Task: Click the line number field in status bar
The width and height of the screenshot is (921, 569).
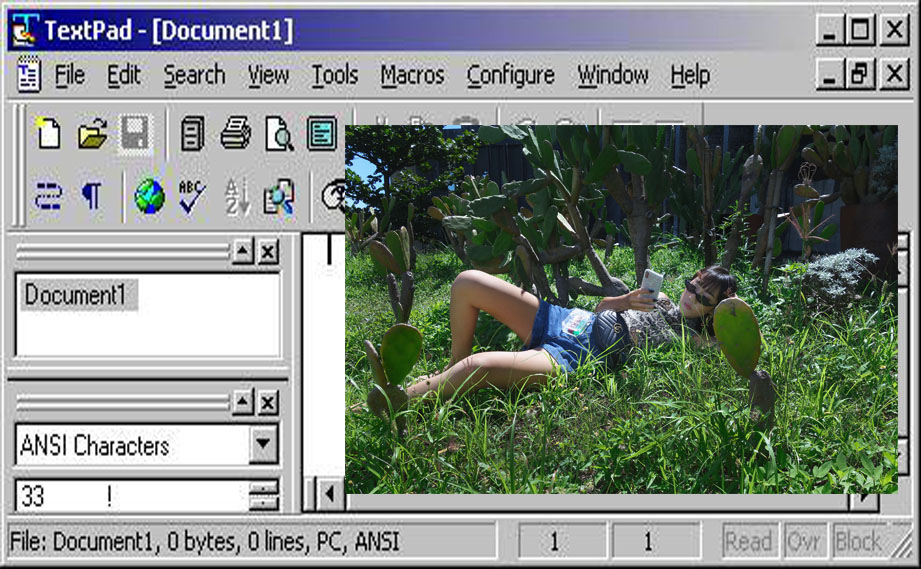Action: (562, 540)
